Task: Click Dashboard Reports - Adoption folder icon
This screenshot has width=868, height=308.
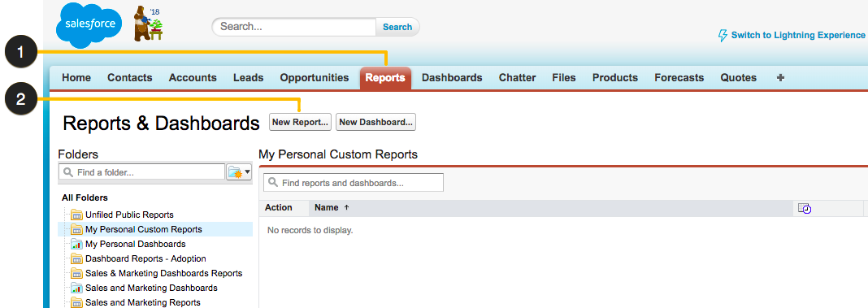Action: pyautogui.click(x=76, y=258)
